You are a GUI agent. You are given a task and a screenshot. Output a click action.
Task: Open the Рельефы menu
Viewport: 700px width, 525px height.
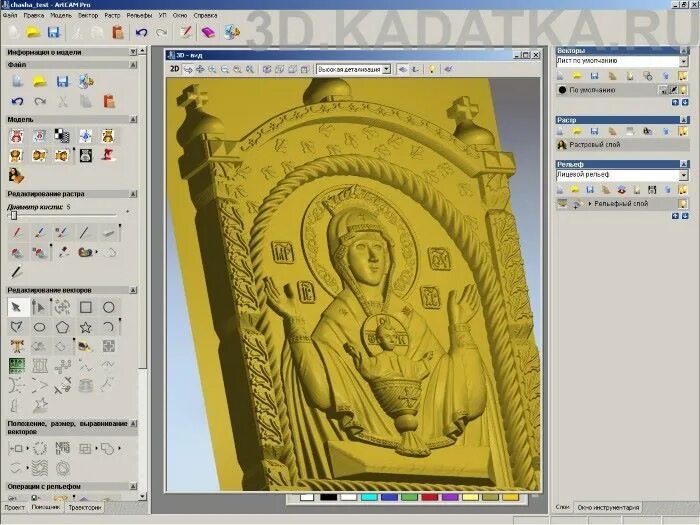[x=139, y=15]
